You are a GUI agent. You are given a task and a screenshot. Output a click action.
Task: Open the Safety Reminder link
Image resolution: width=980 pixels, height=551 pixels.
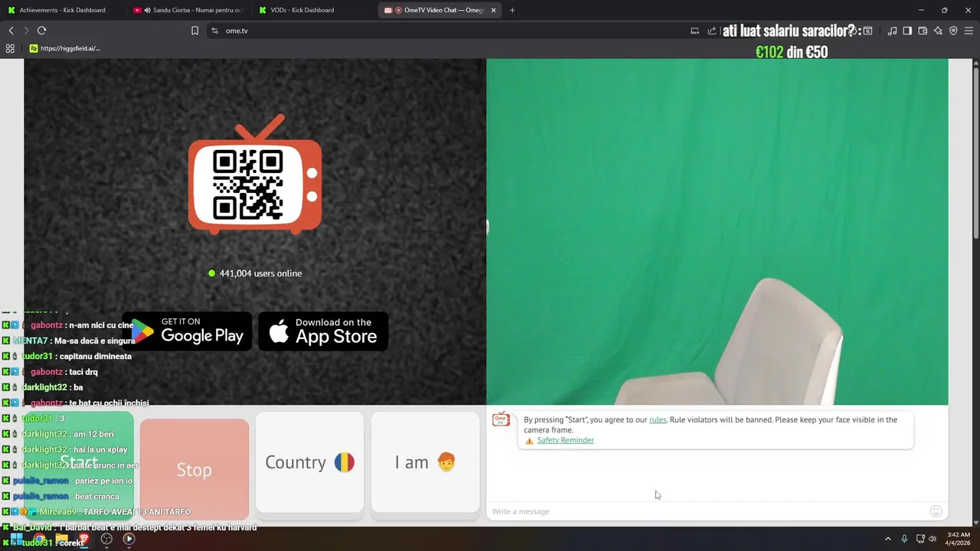[x=565, y=440]
